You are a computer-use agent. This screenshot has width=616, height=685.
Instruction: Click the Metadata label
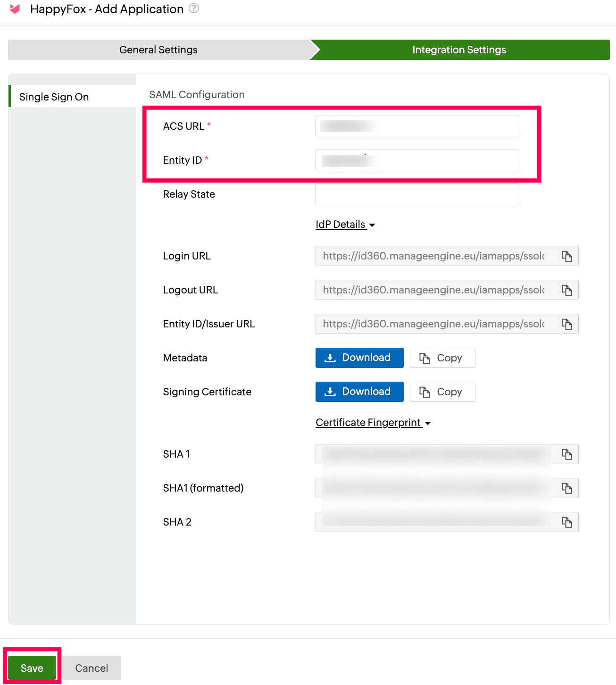[x=185, y=358]
